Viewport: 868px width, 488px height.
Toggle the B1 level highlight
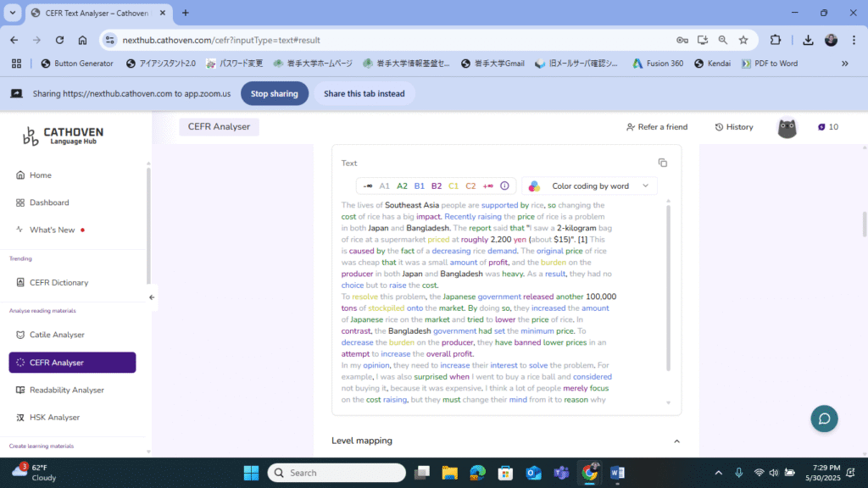coord(420,186)
